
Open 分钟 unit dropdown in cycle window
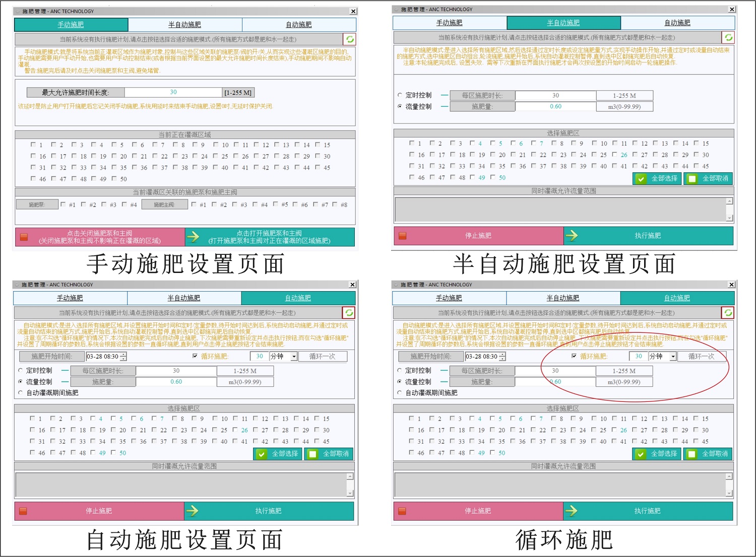click(x=673, y=357)
